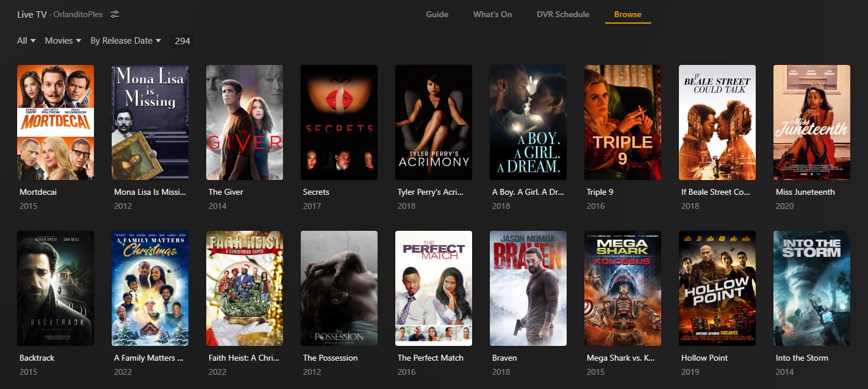Open the Live TV settings sliders icon
The image size is (868, 389).
(115, 14)
